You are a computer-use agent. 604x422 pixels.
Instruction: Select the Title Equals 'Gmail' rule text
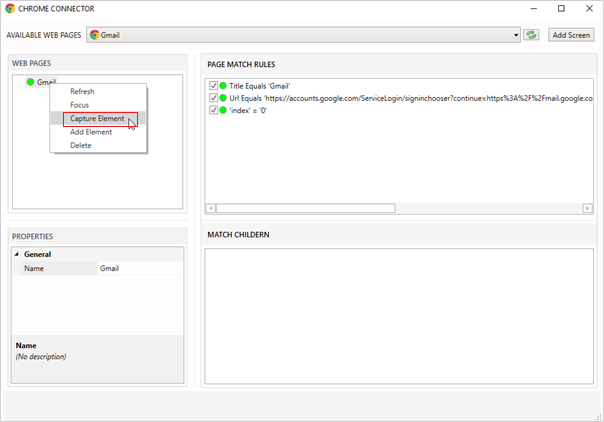coord(260,86)
